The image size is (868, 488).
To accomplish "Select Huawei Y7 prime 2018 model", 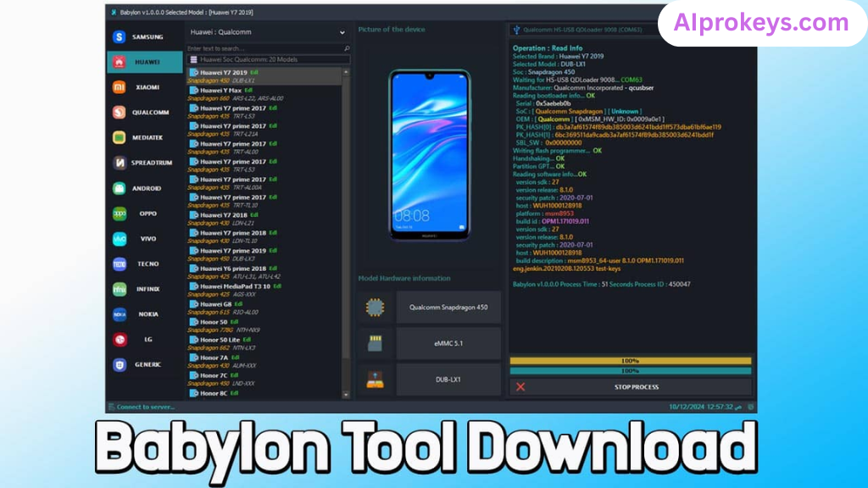I will coord(264,237).
